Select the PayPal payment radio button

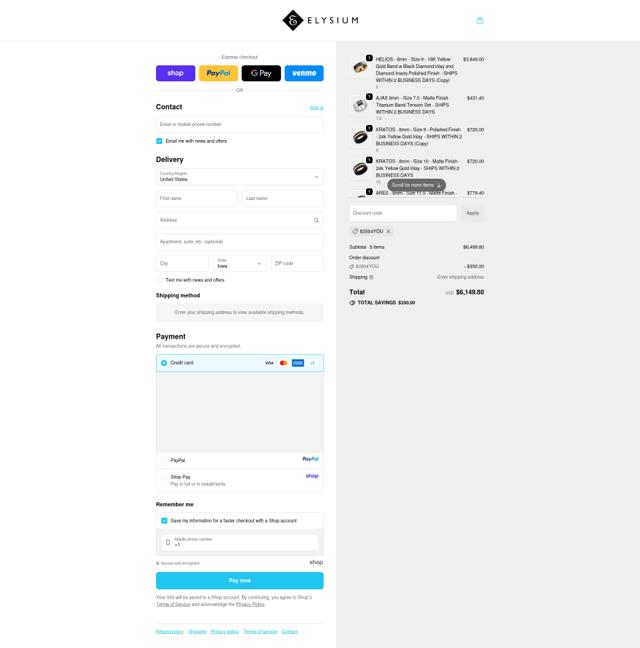[164, 460]
